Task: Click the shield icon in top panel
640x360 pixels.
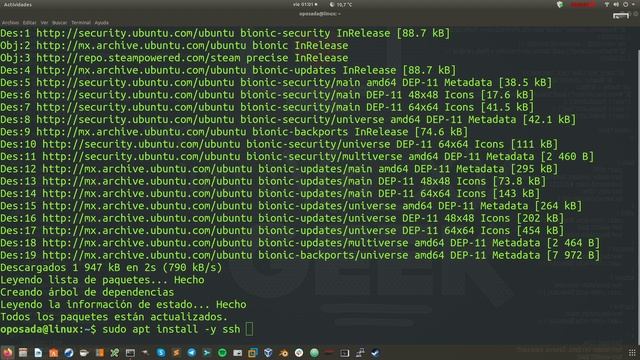Action: [560, 4]
